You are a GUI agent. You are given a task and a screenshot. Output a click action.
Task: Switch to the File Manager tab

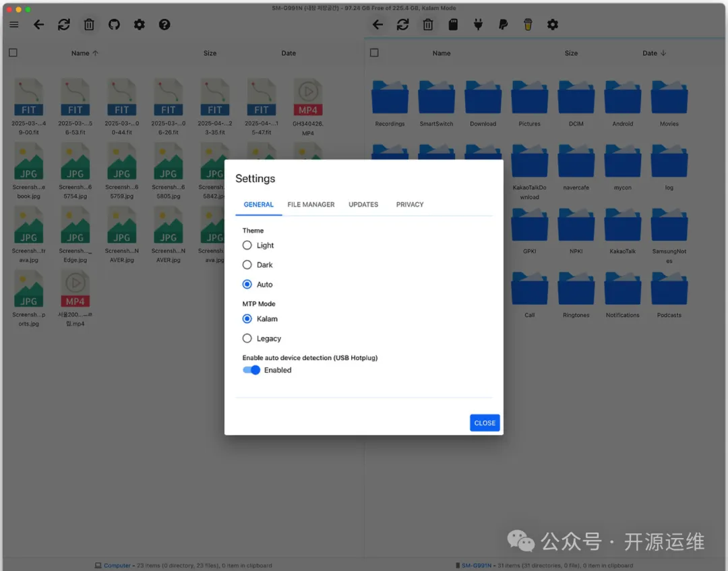coord(311,204)
